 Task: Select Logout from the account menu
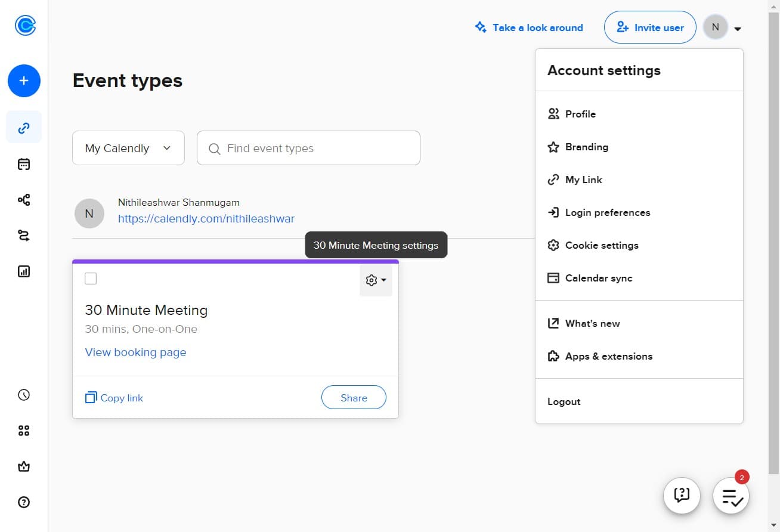(x=564, y=401)
